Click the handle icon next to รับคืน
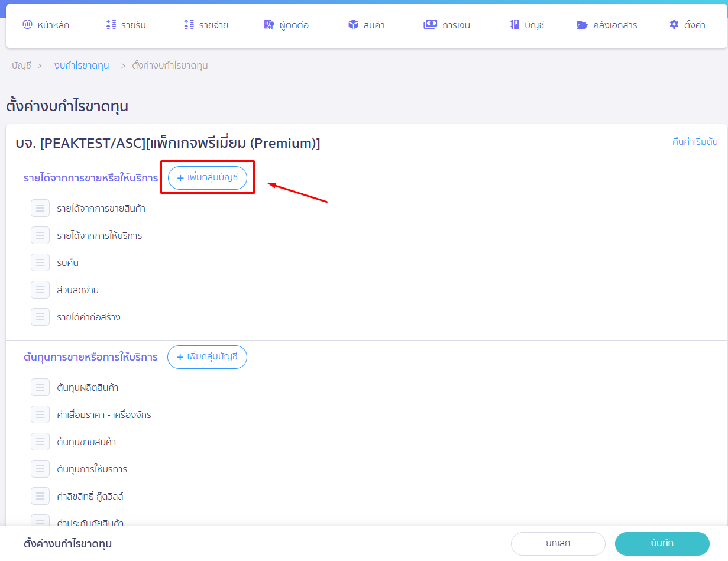This screenshot has width=728, height=561. (x=40, y=262)
